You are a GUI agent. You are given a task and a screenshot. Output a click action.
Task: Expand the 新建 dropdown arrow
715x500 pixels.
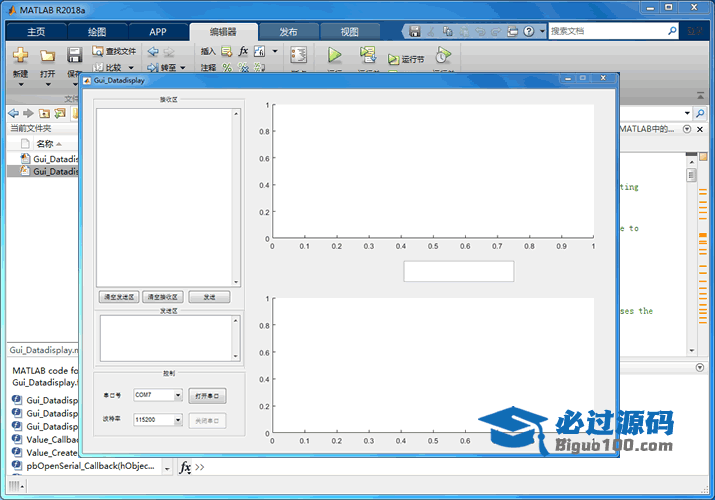pos(20,85)
